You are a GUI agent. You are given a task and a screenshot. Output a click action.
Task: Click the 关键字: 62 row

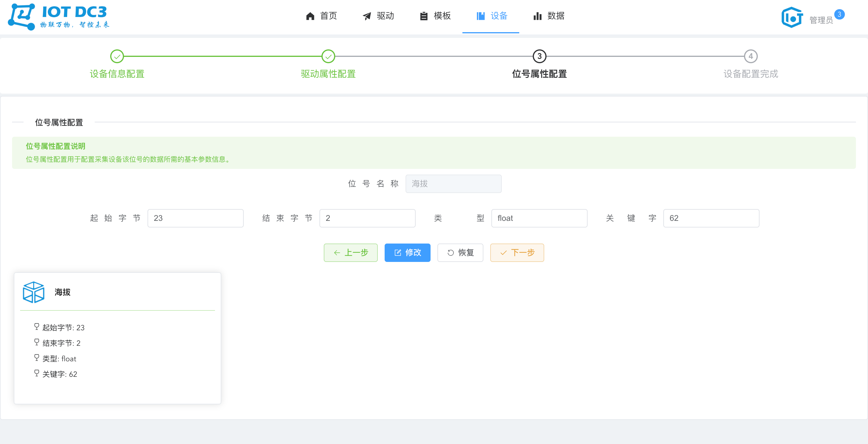56,374
